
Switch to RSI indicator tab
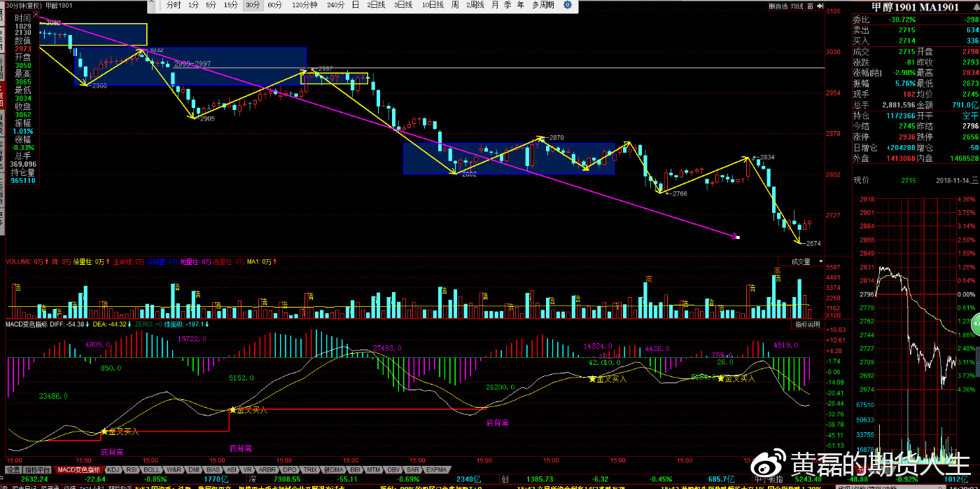click(132, 469)
